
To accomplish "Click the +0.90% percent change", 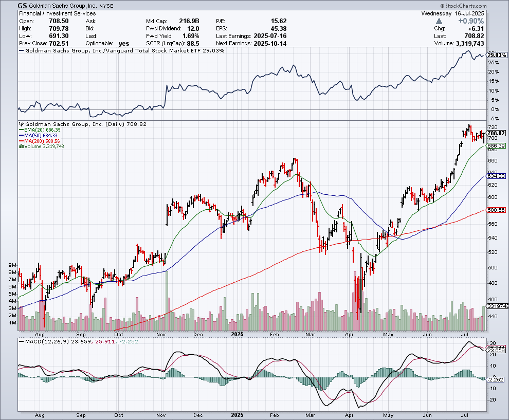I will click(x=471, y=21).
